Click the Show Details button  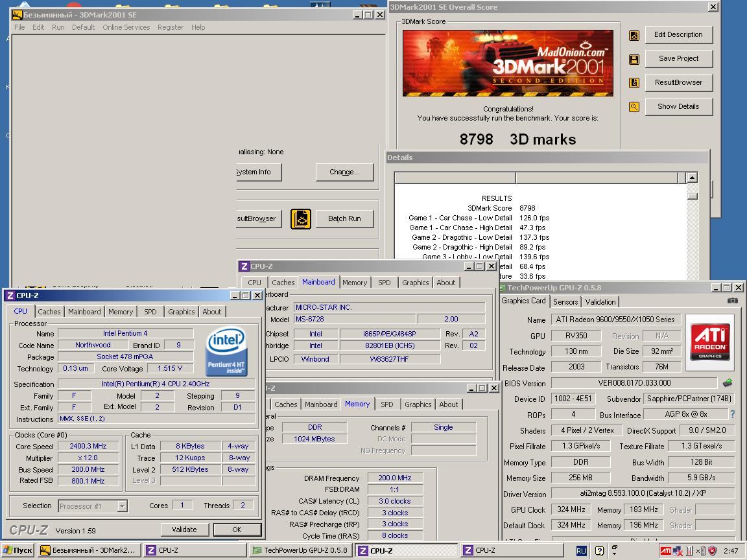678,106
